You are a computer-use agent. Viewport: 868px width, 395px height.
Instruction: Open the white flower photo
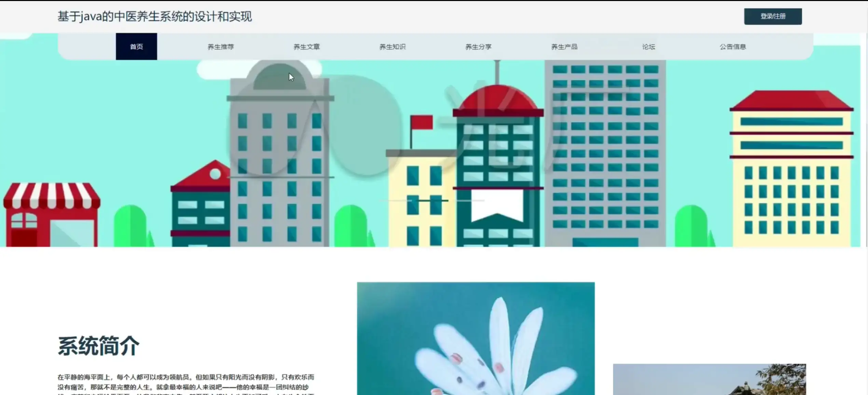pos(476,338)
